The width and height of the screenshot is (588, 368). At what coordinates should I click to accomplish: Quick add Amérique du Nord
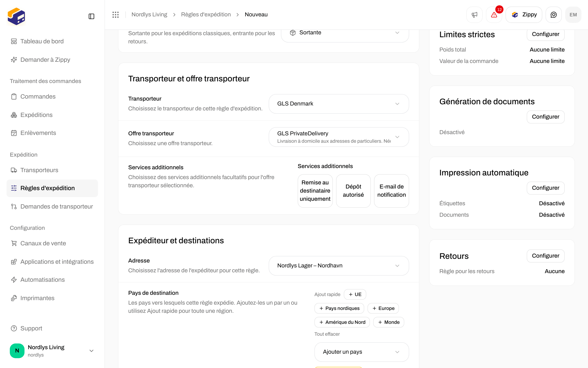pos(342,322)
